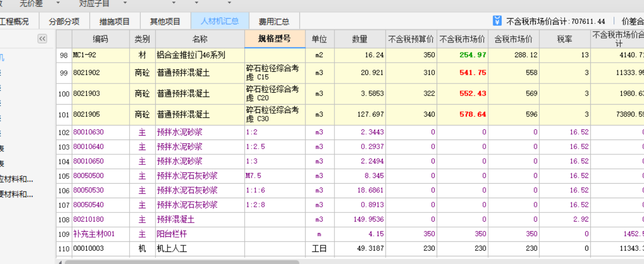Click tax rate cell 2.92

click(565, 219)
